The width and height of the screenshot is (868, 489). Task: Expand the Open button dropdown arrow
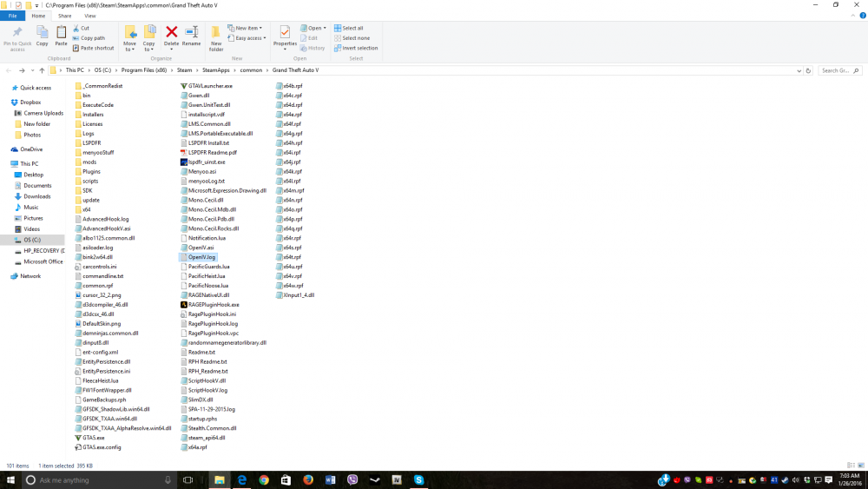[325, 29]
